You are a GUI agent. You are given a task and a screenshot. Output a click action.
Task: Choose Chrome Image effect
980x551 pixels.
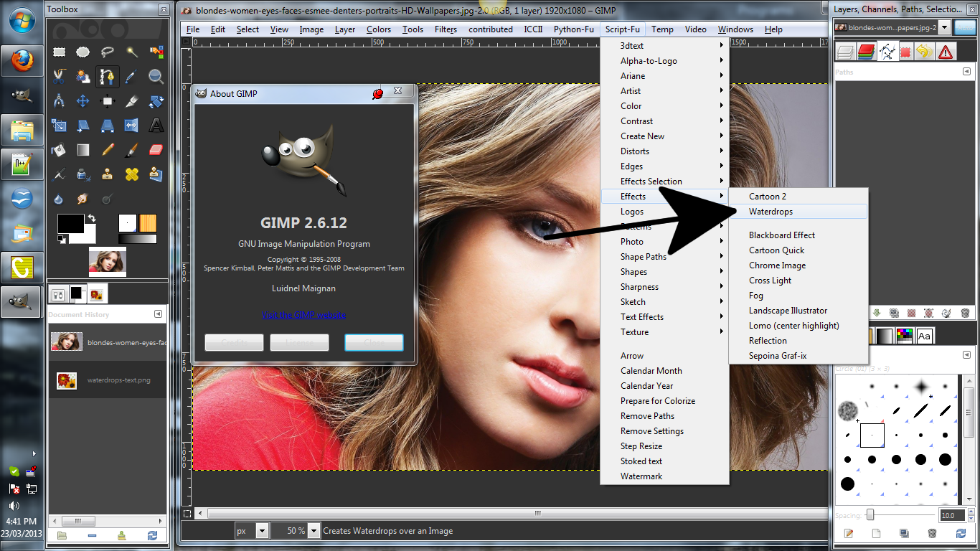click(798, 265)
